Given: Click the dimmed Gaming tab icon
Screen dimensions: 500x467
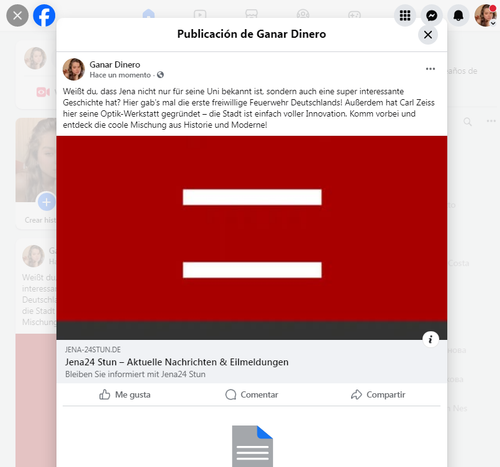Looking at the screenshot, I should [354, 14].
